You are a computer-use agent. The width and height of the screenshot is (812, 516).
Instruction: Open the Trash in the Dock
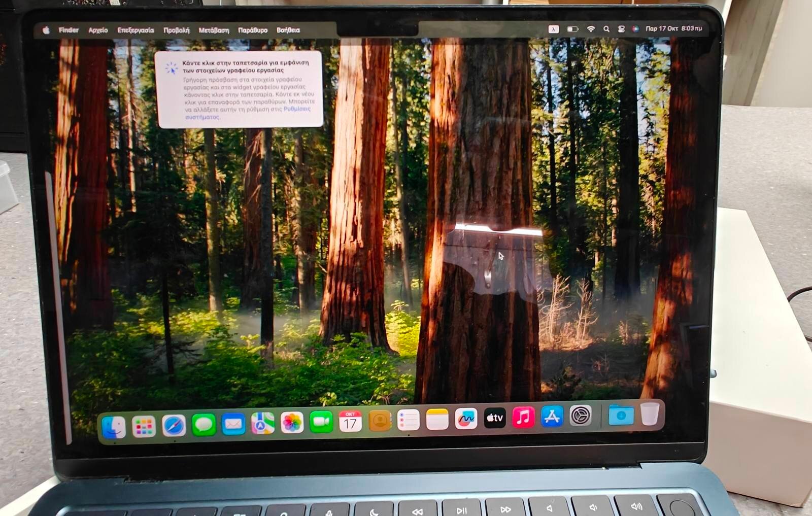650,414
